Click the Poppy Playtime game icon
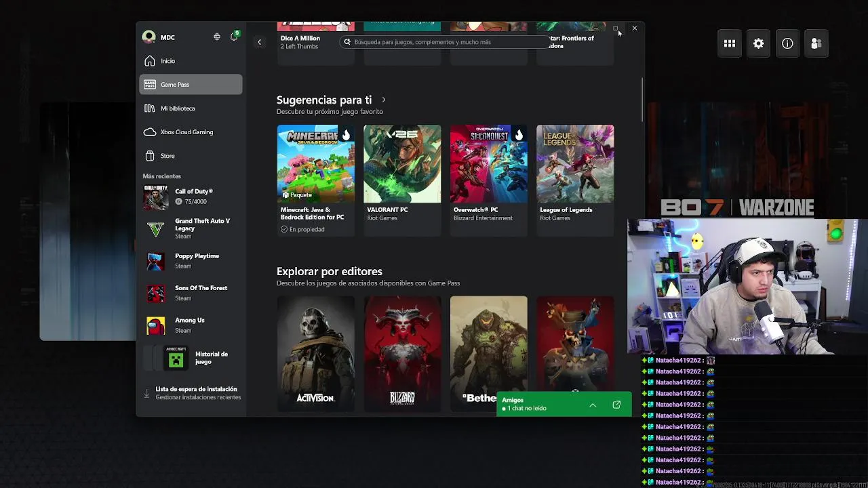The width and height of the screenshot is (868, 488). [156, 261]
